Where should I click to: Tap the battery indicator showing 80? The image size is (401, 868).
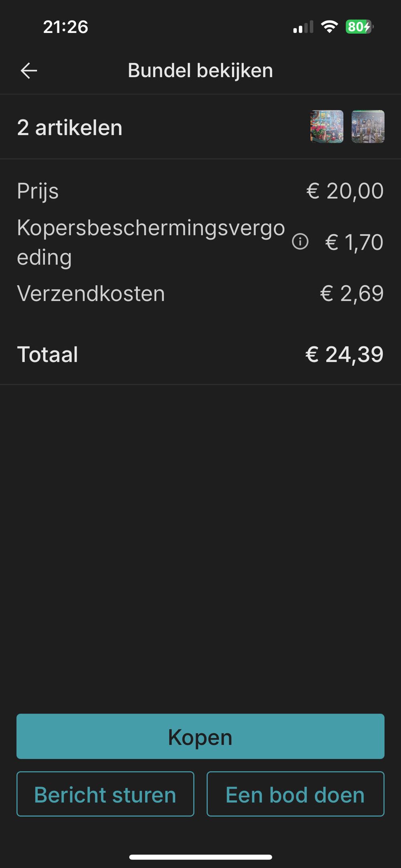tap(359, 27)
